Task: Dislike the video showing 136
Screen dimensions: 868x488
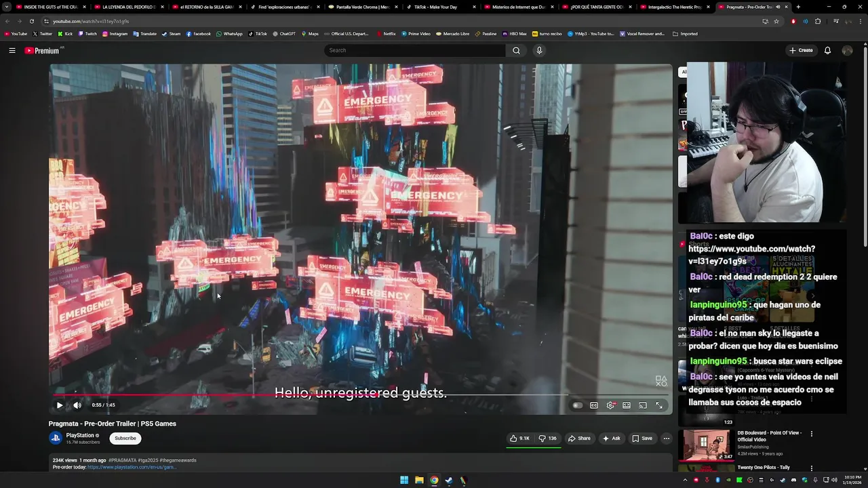Action: point(548,439)
